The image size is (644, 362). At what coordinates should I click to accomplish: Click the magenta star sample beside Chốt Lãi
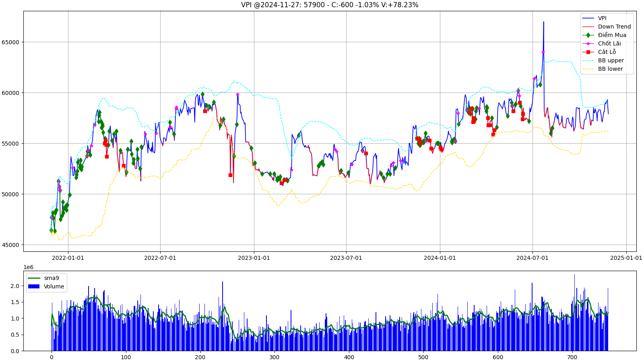click(x=588, y=43)
